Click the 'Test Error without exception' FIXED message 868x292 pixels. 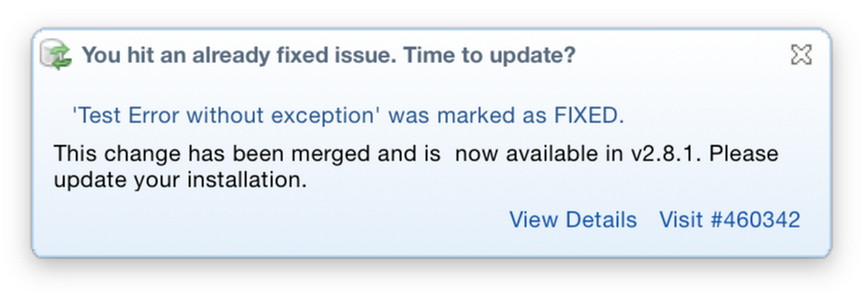coord(348,116)
